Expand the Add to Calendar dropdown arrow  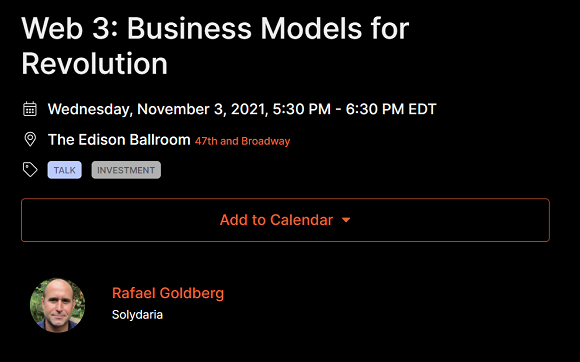(346, 220)
